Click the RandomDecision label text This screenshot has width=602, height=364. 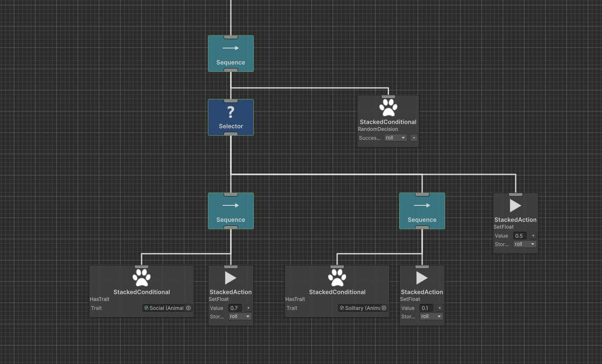[x=378, y=129]
